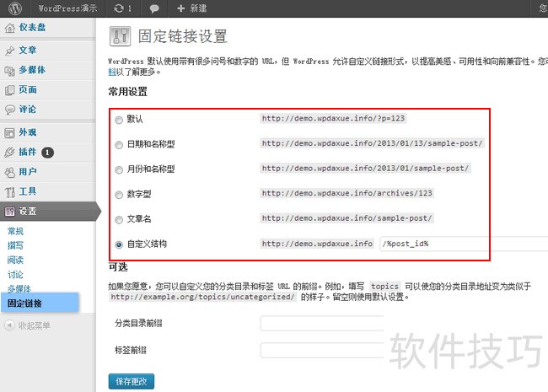Click the 仪表盘 dashboard house icon
548x392 pixels.
coord(10,28)
